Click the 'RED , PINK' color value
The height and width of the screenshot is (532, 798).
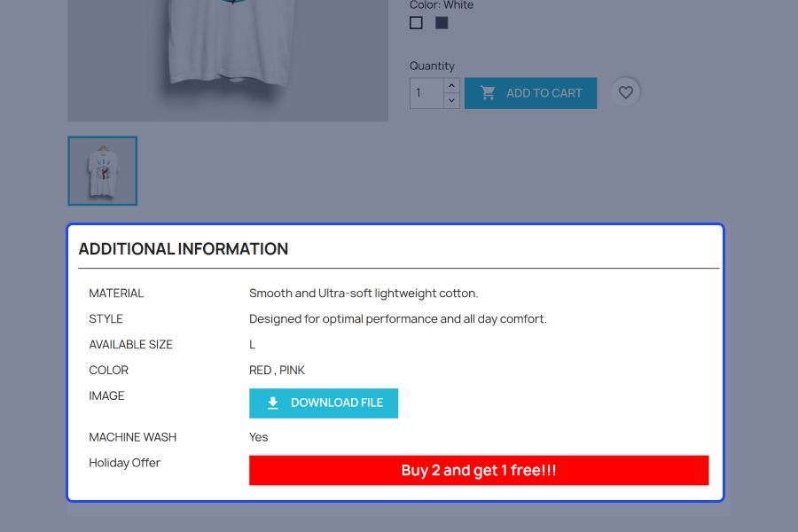(x=277, y=370)
